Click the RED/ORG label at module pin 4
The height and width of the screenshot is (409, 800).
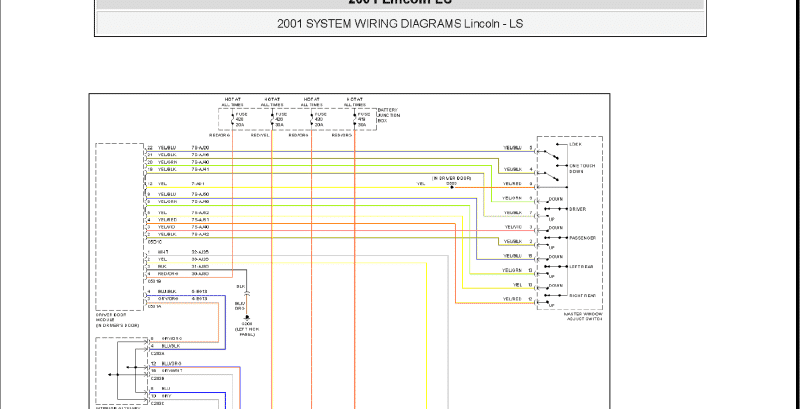(x=167, y=274)
